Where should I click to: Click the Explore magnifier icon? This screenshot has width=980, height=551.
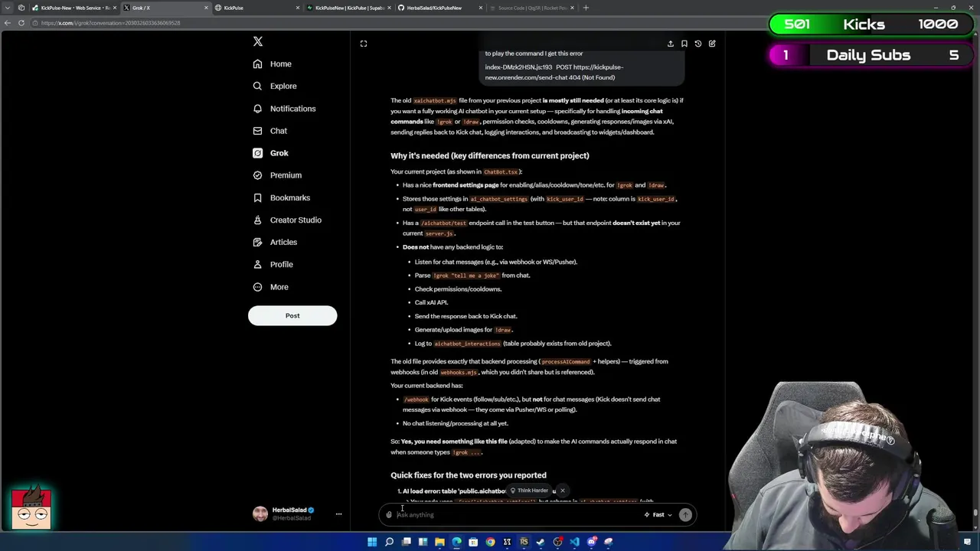coord(257,86)
